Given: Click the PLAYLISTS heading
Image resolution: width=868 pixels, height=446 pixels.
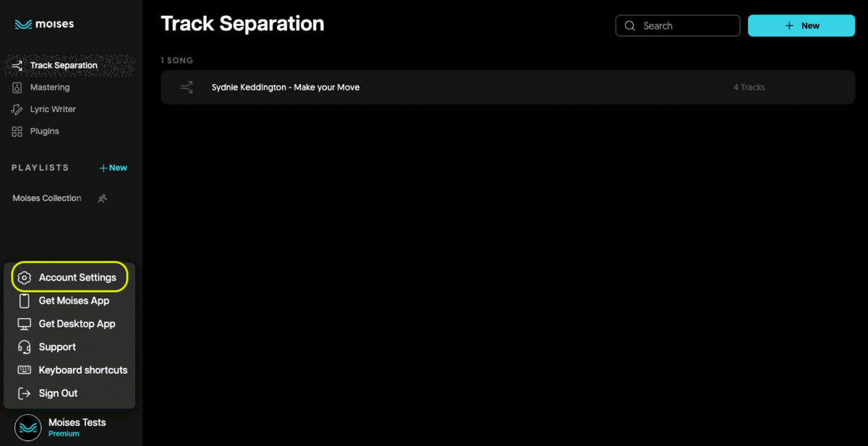Looking at the screenshot, I should pos(41,168).
